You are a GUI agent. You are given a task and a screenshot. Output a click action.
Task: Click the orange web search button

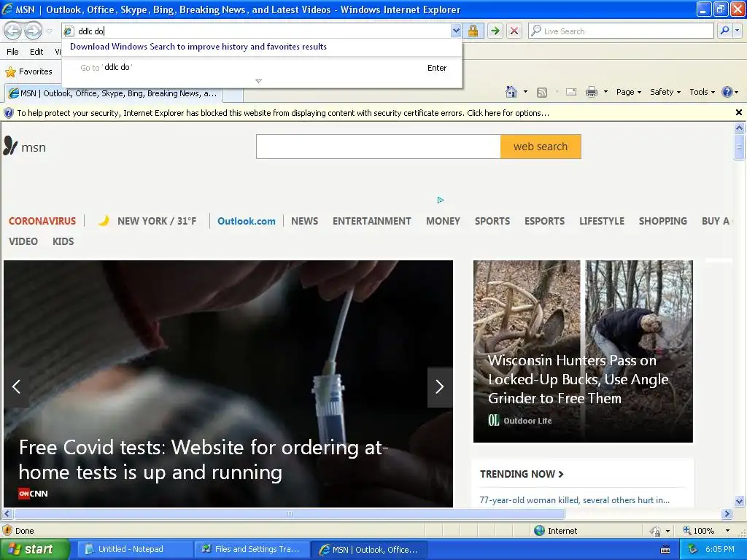(x=541, y=147)
